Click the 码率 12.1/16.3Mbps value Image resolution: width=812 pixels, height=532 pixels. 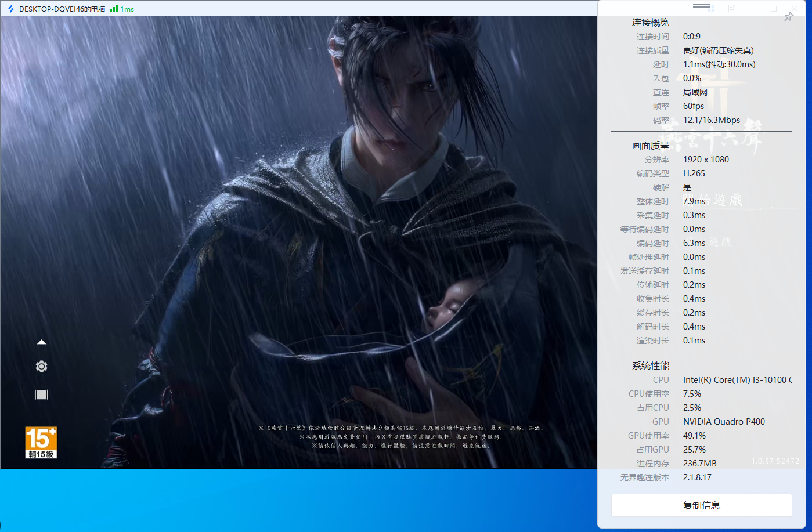click(711, 120)
